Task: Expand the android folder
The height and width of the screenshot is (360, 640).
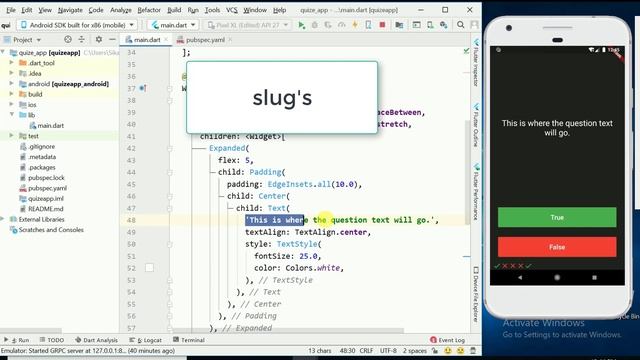Action: 11,84
